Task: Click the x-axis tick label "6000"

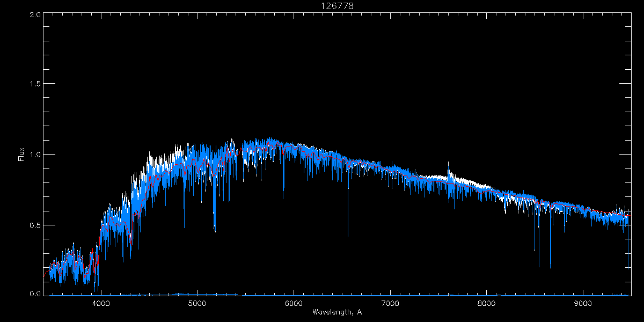Action: tap(294, 303)
